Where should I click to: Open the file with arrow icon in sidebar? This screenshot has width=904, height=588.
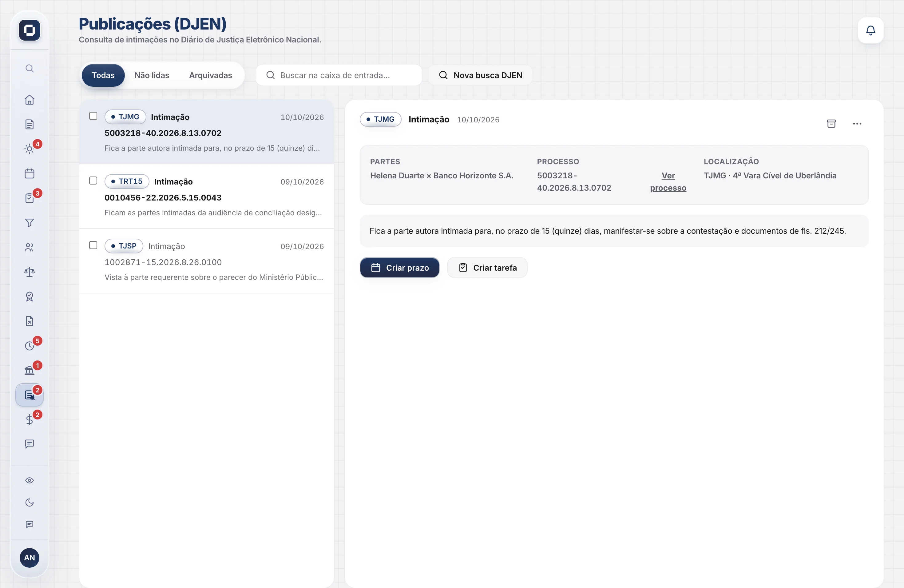[29, 321]
